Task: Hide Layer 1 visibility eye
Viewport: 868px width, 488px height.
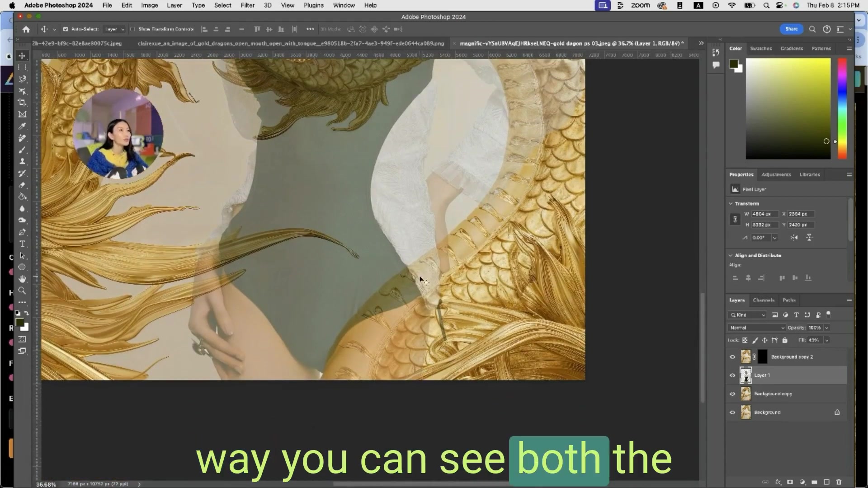Action: (732, 375)
